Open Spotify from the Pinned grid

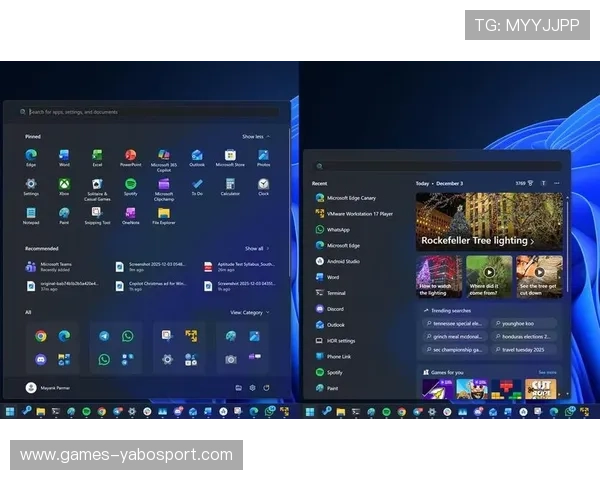pyautogui.click(x=130, y=187)
